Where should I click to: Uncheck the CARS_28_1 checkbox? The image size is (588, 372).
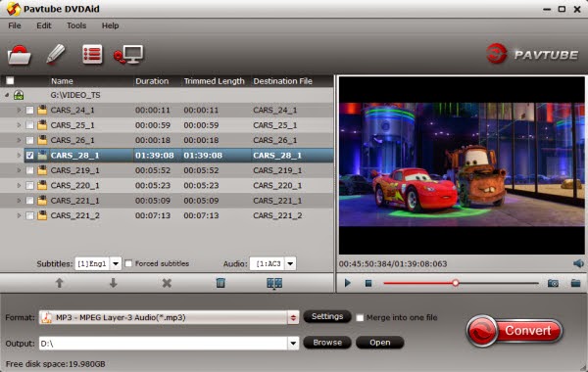[x=29, y=155]
